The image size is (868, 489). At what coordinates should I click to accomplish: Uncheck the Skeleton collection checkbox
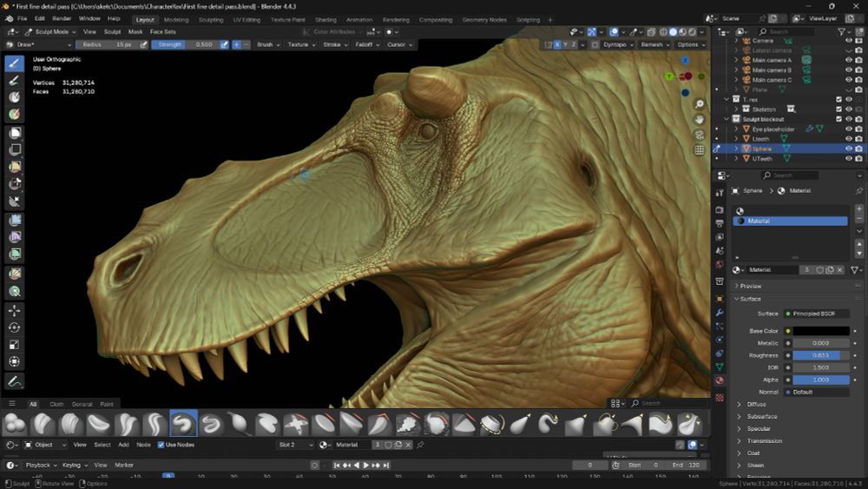[838, 109]
